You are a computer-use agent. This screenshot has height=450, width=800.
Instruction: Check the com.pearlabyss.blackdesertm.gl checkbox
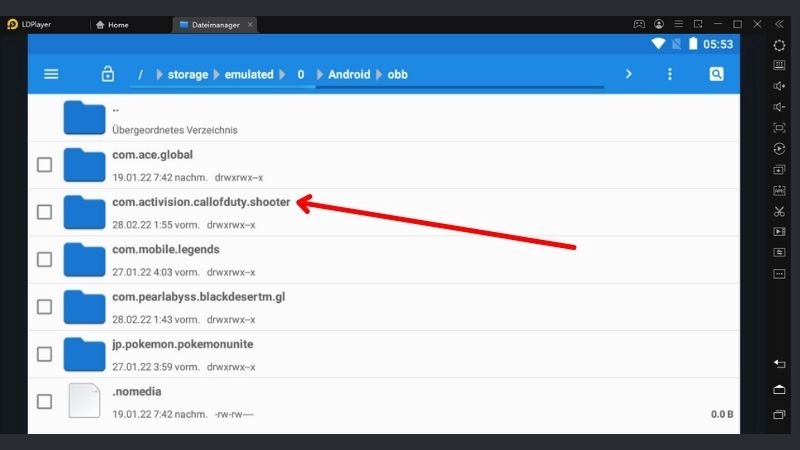point(44,307)
